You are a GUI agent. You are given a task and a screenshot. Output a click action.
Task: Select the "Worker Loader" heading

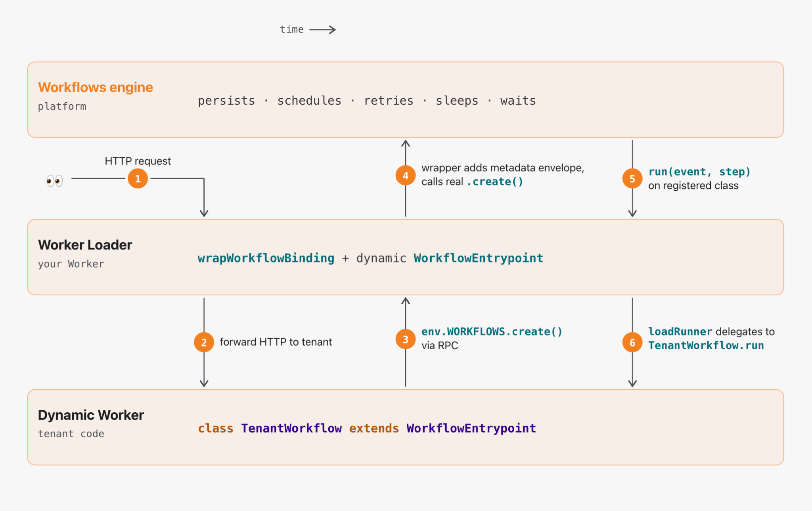(85, 245)
